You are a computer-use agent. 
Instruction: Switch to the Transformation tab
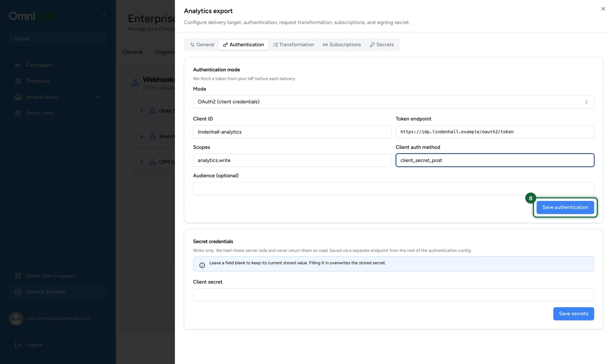(x=293, y=45)
